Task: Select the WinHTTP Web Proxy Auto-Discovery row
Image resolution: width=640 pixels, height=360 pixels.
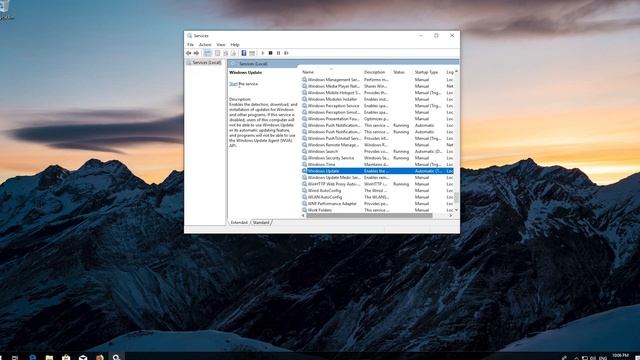Action: tap(378, 184)
